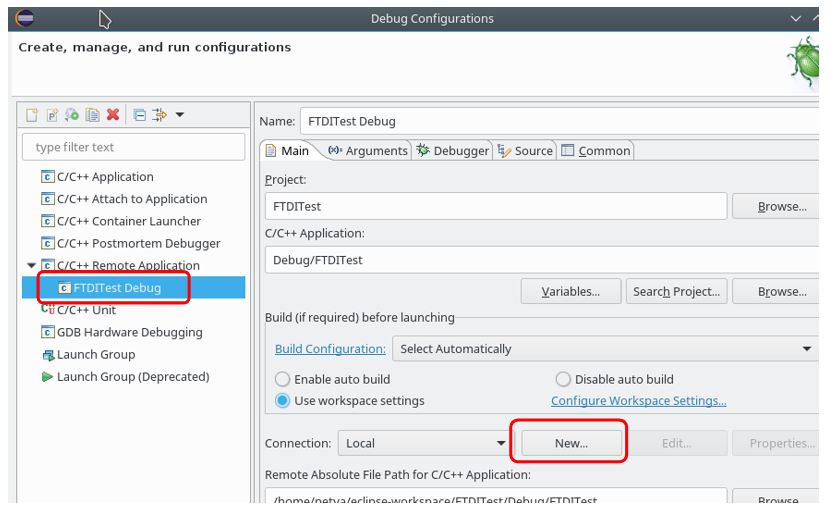Image resolution: width=830 pixels, height=516 pixels.
Task: Click the New connection button
Action: (571, 443)
